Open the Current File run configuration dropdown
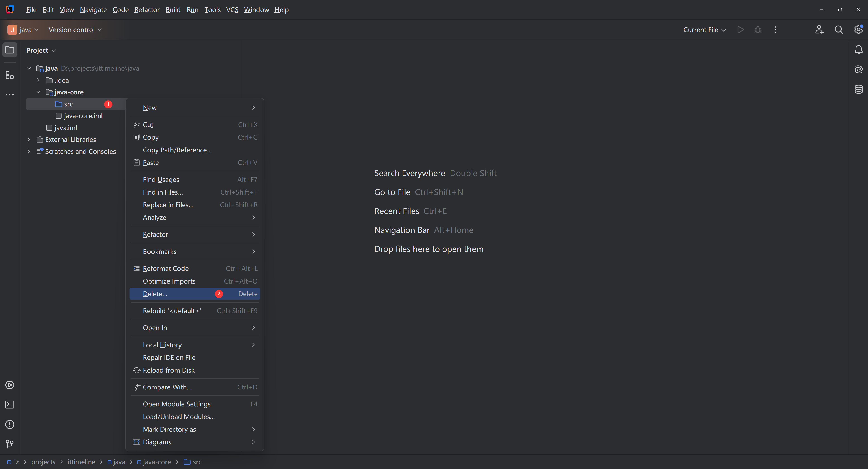This screenshot has width=868, height=469. click(704, 30)
